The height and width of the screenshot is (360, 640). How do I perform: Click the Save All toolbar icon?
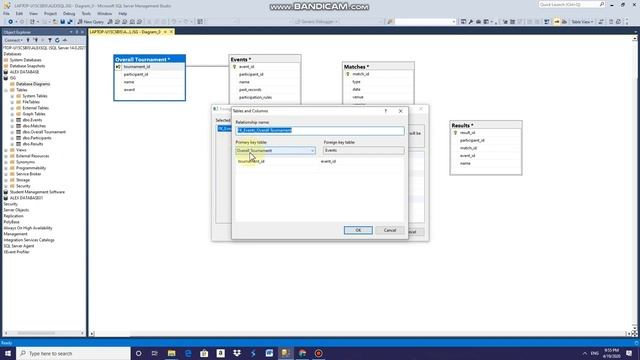point(70,22)
